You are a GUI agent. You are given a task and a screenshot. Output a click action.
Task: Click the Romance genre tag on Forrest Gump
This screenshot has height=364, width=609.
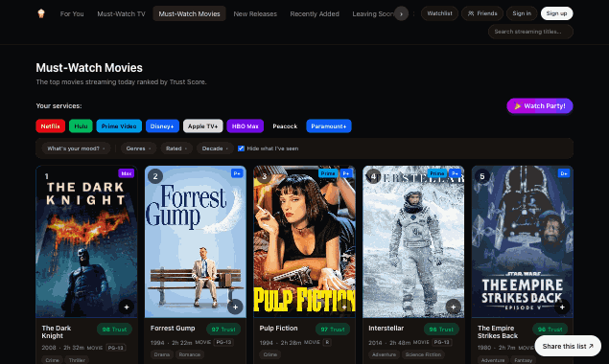pyautogui.click(x=190, y=354)
